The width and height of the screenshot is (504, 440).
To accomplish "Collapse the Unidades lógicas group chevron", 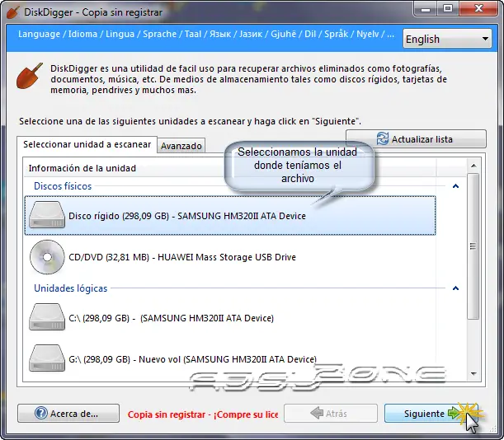I will [x=455, y=288].
